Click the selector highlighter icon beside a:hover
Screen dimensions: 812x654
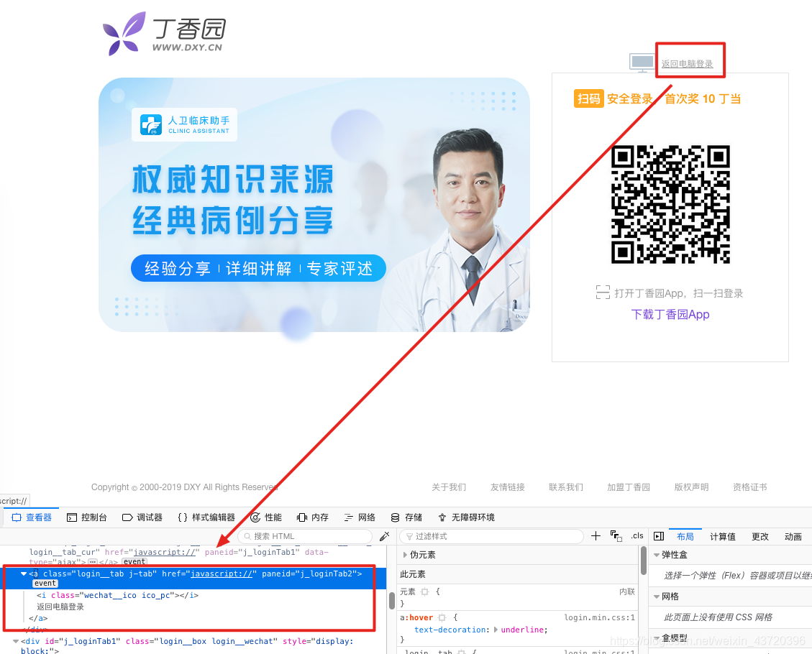coord(442,617)
